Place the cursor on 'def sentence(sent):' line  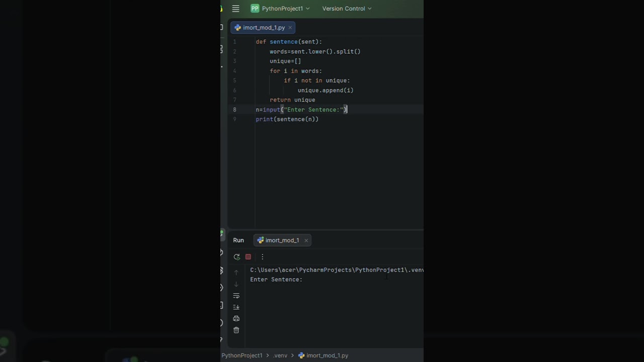(x=289, y=42)
